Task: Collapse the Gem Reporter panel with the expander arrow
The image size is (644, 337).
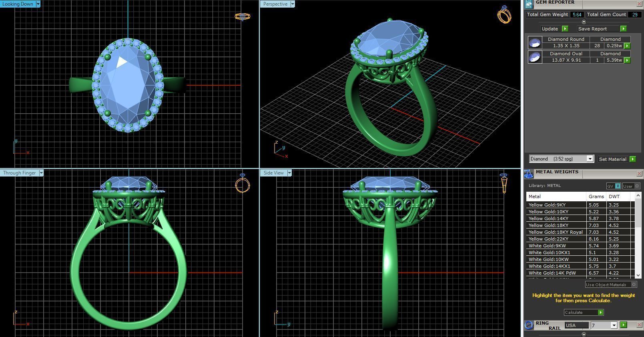Action: (584, 22)
